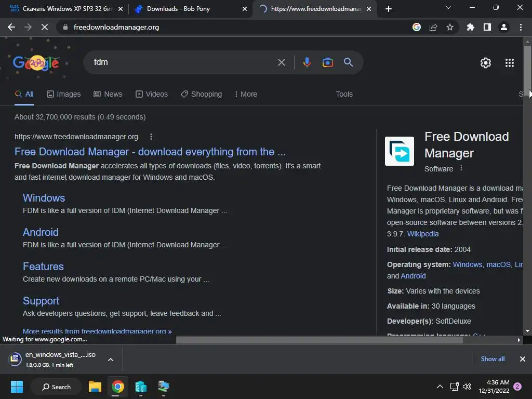Open result options for freedownloadmanager.org
Viewport: 532px width, 399px height.
[151, 137]
